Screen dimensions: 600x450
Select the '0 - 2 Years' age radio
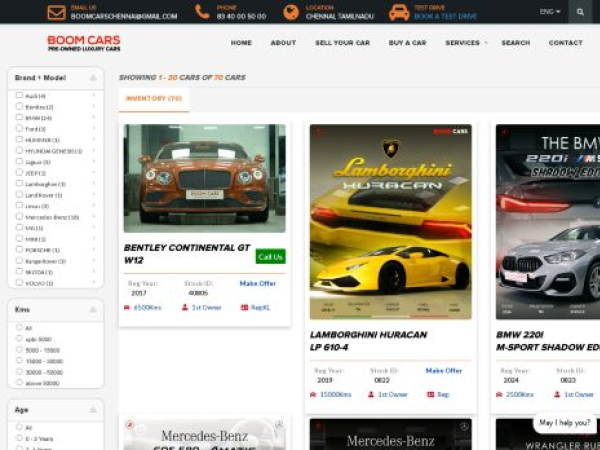pyautogui.click(x=19, y=438)
